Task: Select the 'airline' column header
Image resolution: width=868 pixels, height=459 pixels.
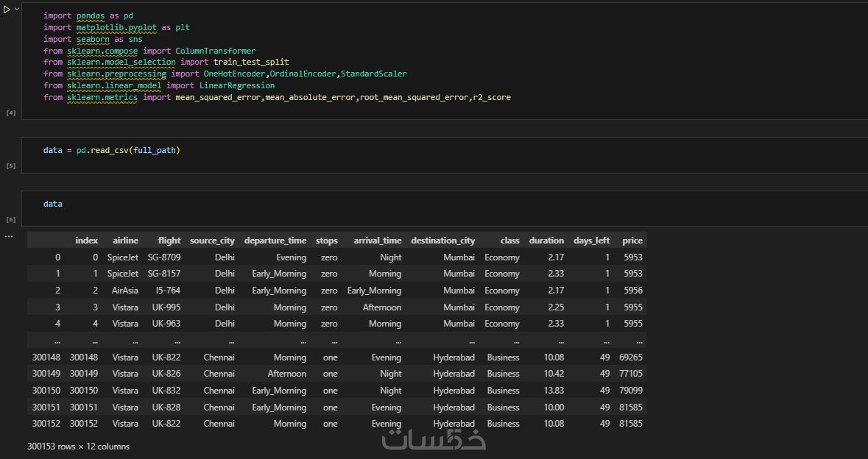Action: pyautogui.click(x=126, y=241)
